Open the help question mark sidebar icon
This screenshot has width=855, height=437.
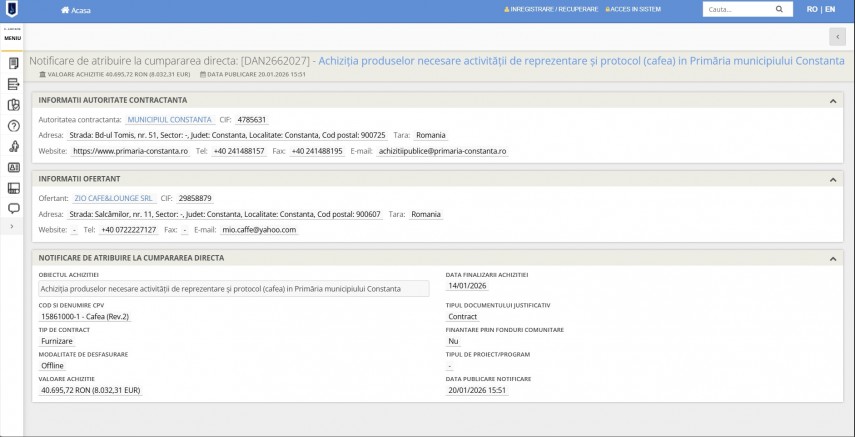14,126
